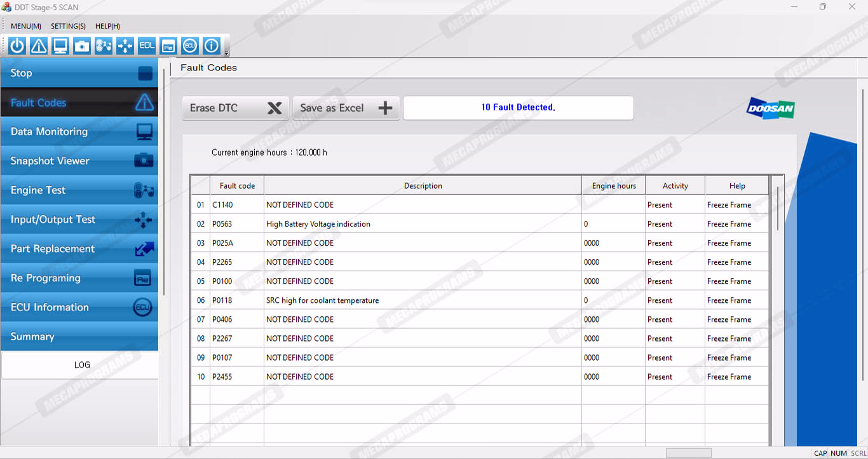Click the Erase DTC button
This screenshot has width=868, height=459.
pyautogui.click(x=235, y=108)
